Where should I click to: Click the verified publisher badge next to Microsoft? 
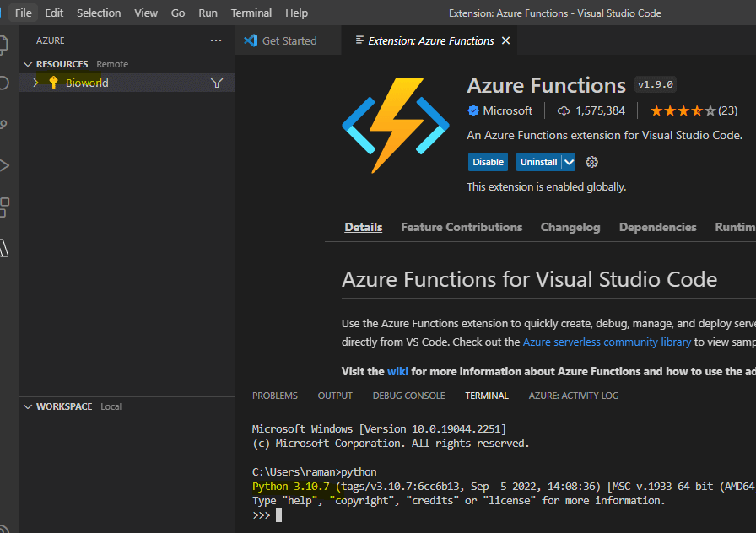[473, 110]
